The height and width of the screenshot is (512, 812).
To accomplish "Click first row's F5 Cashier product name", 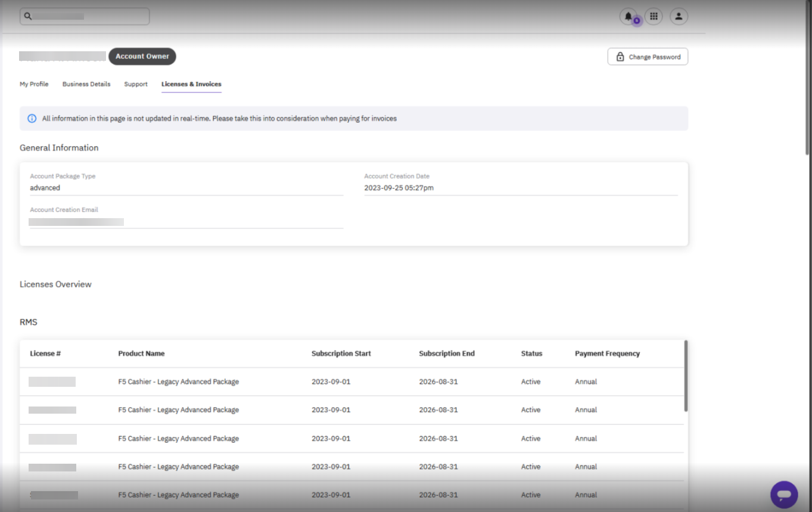I will tap(179, 381).
